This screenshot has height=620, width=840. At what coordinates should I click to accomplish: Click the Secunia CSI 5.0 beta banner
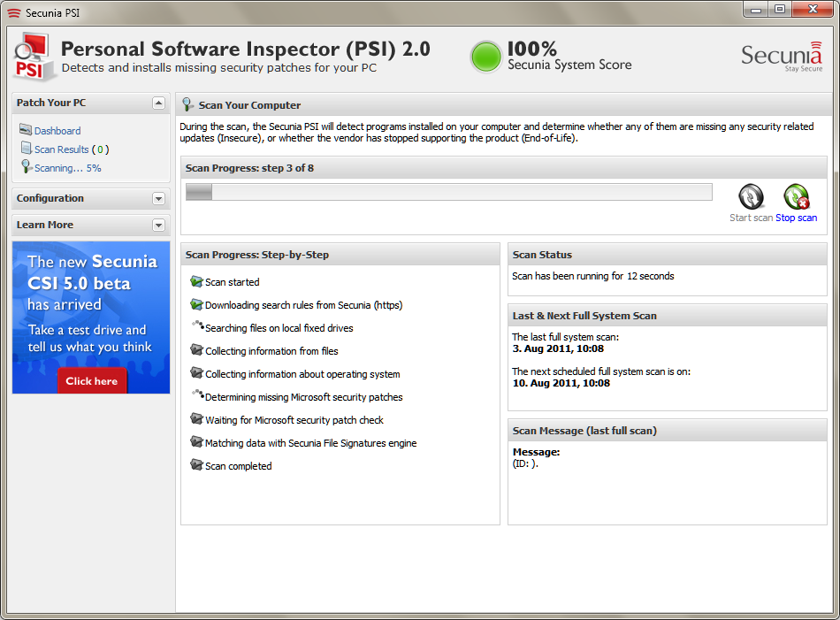pos(91,318)
